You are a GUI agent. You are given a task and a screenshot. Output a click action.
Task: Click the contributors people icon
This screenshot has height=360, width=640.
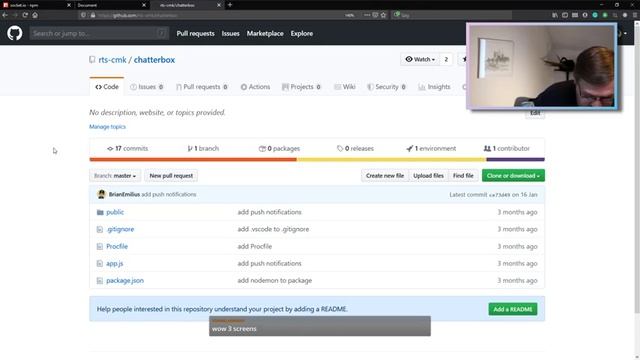pyautogui.click(x=487, y=149)
